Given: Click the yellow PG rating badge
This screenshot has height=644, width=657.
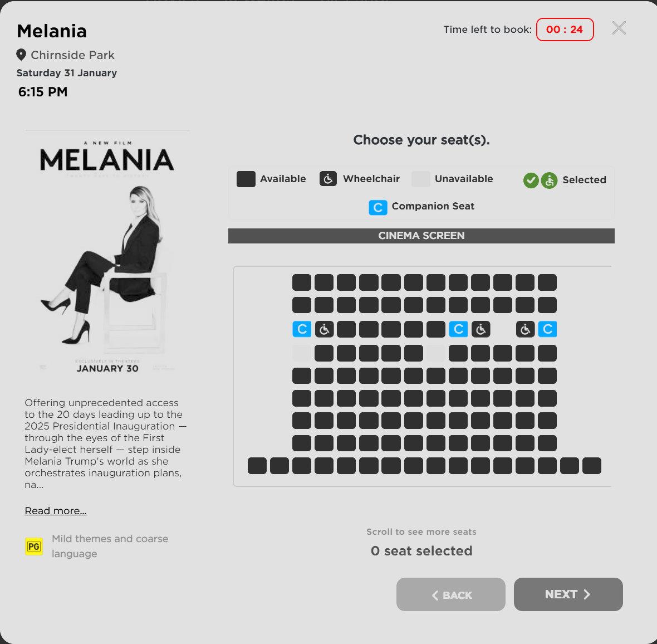Looking at the screenshot, I should (x=34, y=547).
